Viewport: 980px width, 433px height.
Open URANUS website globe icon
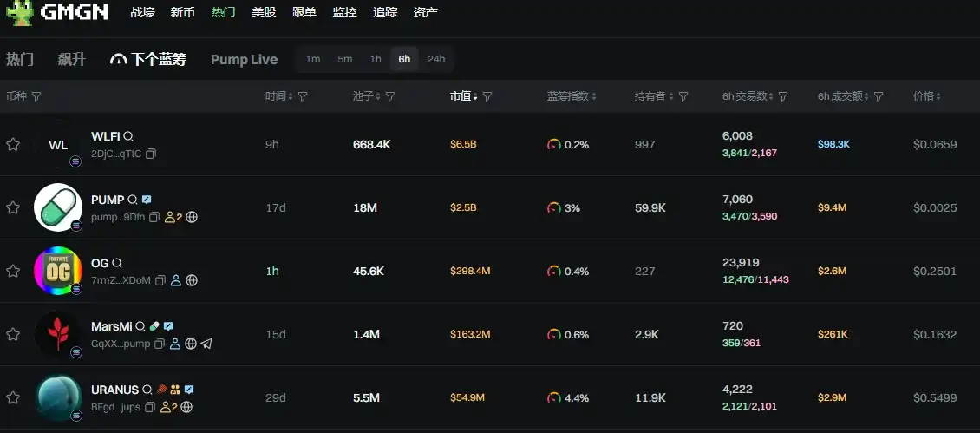point(186,407)
